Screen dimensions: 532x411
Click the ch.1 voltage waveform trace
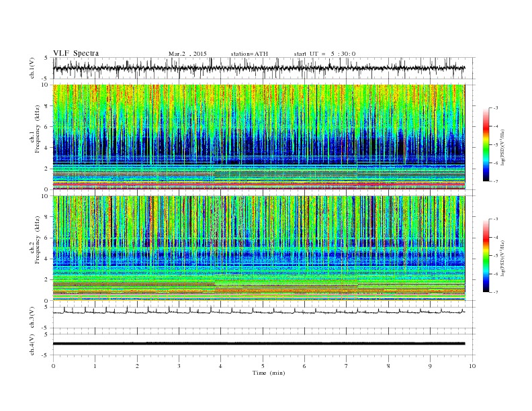259,68
